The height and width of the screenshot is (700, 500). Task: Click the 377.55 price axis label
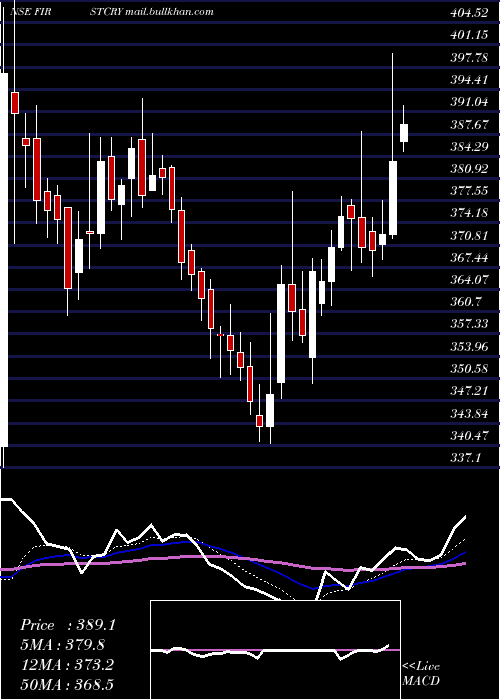click(469, 191)
